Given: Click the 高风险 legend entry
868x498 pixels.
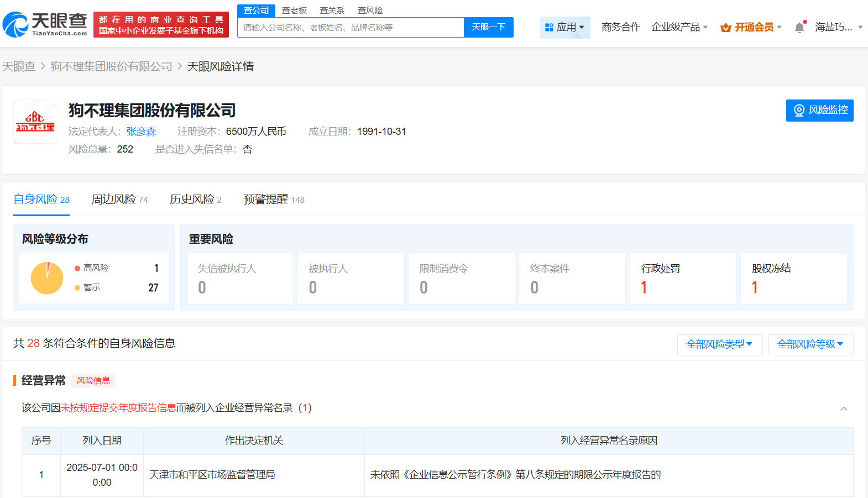Looking at the screenshot, I should pyautogui.click(x=92, y=268).
